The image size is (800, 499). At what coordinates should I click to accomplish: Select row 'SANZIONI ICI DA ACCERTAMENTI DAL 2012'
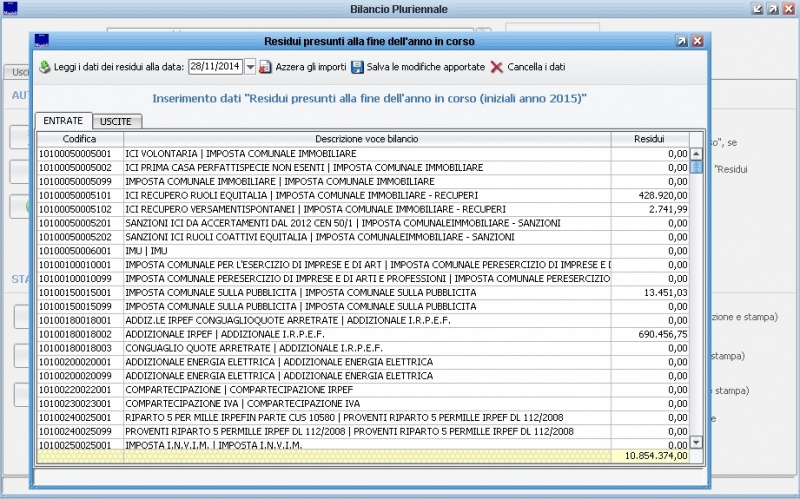tap(363, 223)
